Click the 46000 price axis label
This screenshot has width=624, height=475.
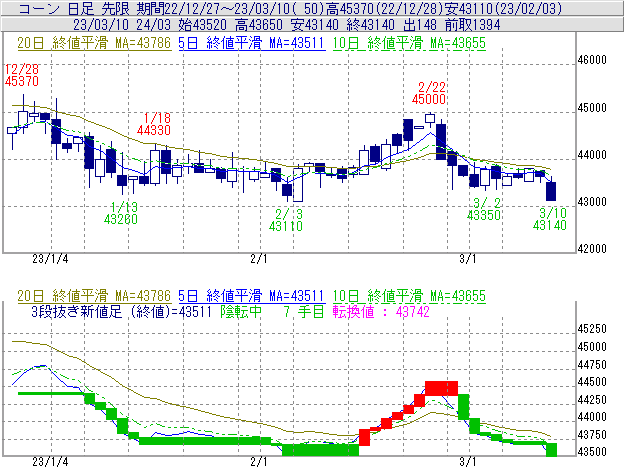pos(592,60)
